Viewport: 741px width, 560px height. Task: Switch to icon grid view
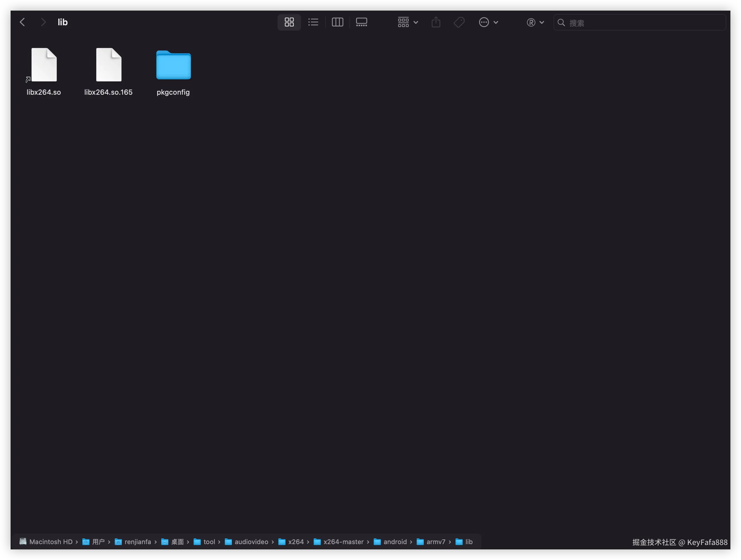(x=289, y=22)
